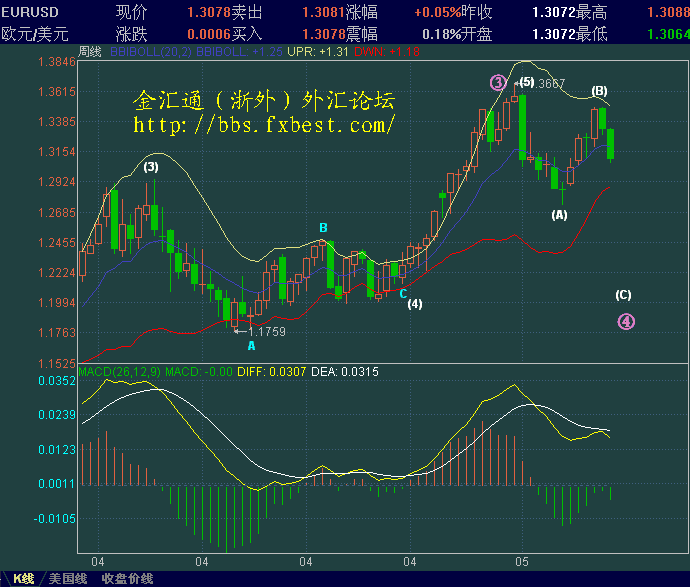Image resolution: width=690 pixels, height=587 pixels.
Task: Click the 1.1763 price axis label
Action: pos(57,333)
